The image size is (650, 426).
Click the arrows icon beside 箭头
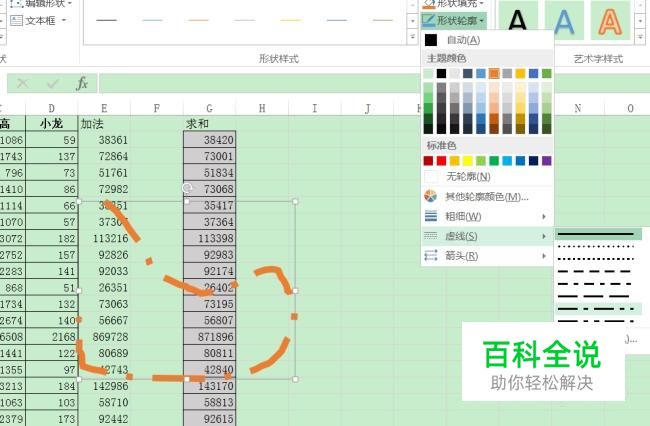pos(431,256)
